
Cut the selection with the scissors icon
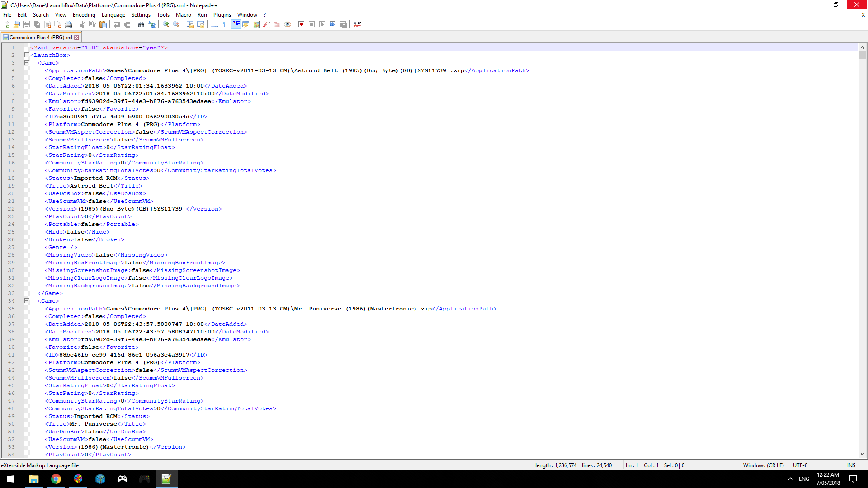(x=82, y=24)
